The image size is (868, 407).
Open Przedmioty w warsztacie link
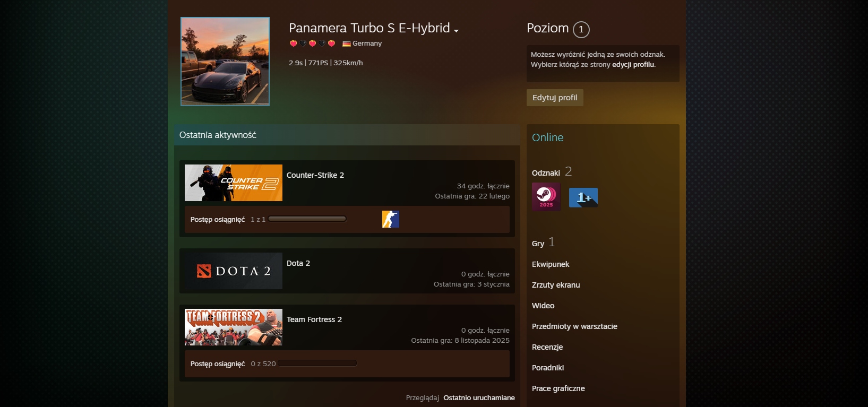574,326
